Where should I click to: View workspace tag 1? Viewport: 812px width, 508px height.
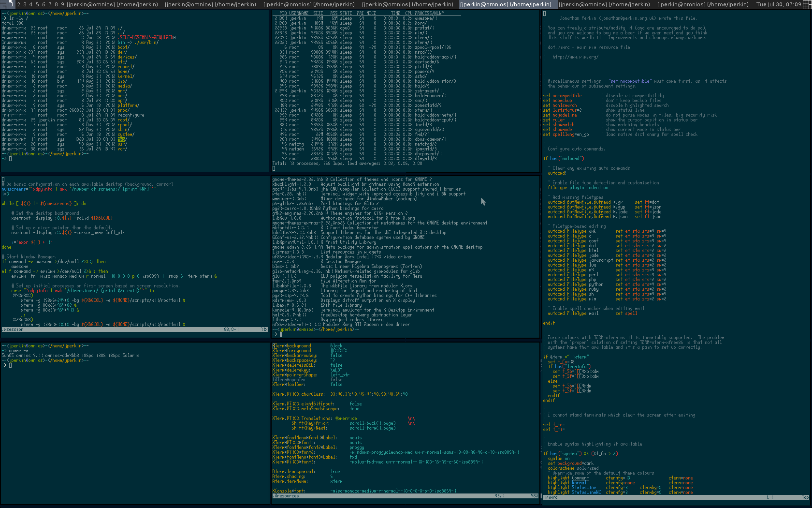click(12, 4)
